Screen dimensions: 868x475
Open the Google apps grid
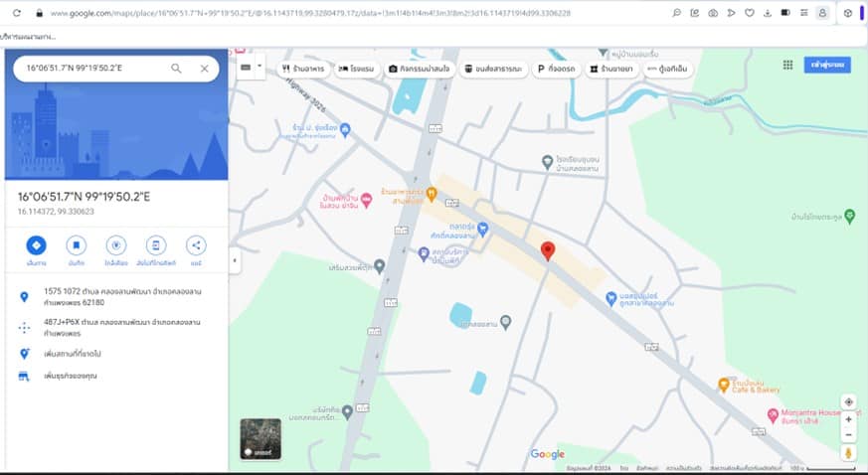point(787,65)
